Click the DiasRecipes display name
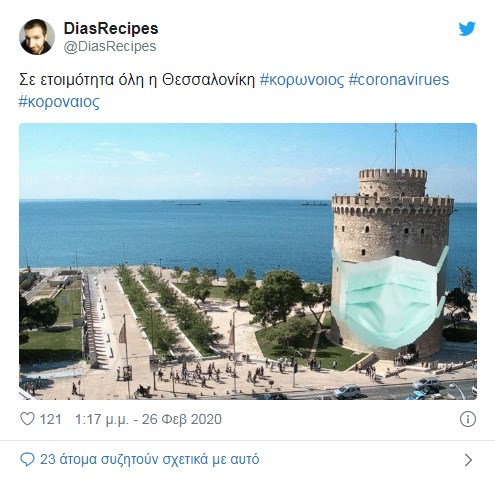The width and height of the screenshot is (495, 477). click(x=111, y=28)
